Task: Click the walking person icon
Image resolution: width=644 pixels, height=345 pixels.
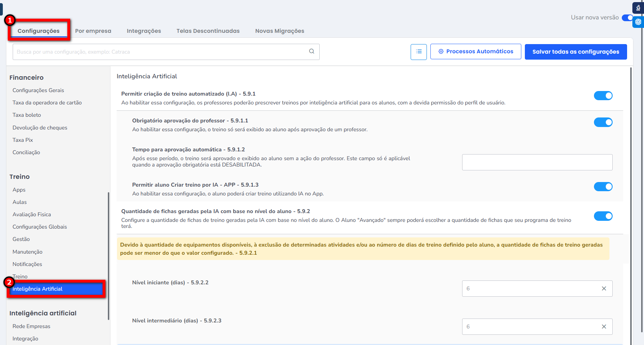Action: click(x=638, y=8)
